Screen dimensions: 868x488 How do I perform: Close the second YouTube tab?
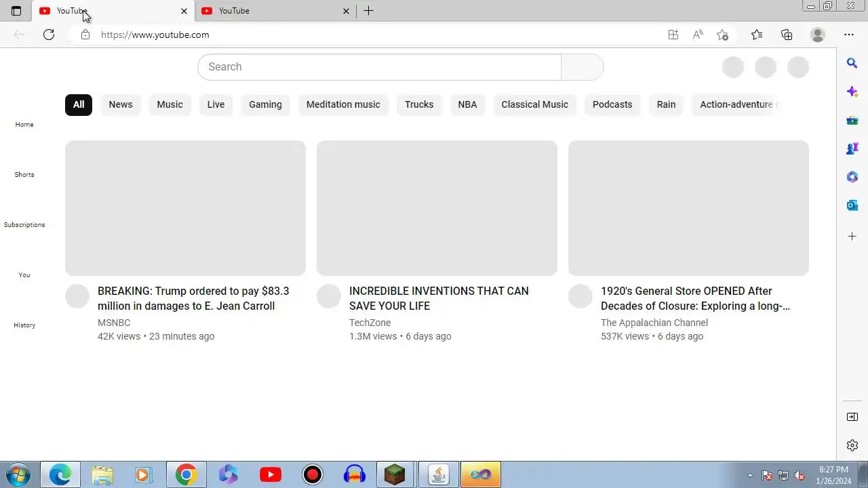point(346,11)
